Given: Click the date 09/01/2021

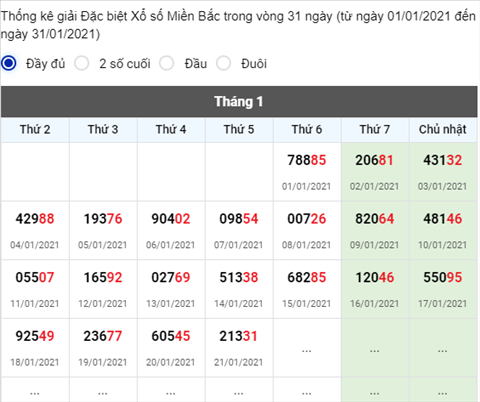Looking at the screenshot, I should tap(374, 245).
